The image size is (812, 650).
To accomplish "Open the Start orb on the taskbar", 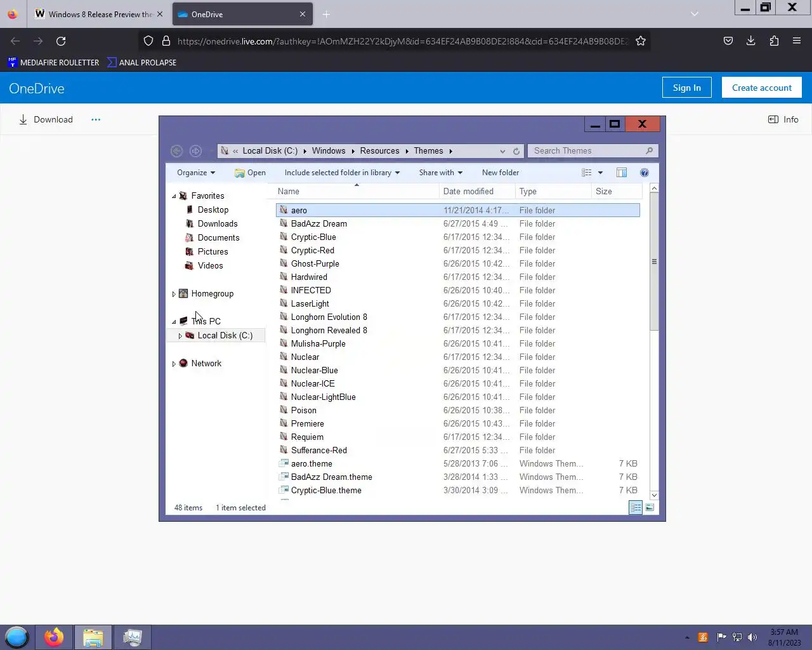I will [17, 637].
